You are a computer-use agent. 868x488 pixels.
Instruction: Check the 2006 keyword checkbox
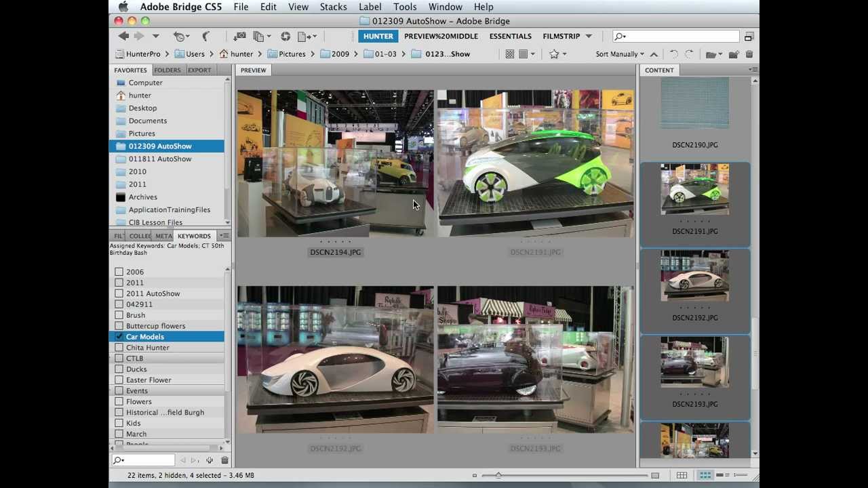point(119,272)
